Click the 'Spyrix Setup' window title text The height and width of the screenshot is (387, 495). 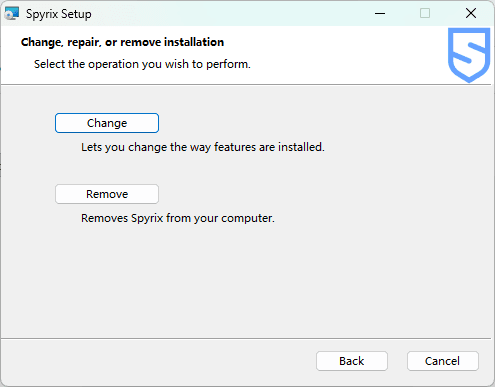pyautogui.click(x=59, y=14)
